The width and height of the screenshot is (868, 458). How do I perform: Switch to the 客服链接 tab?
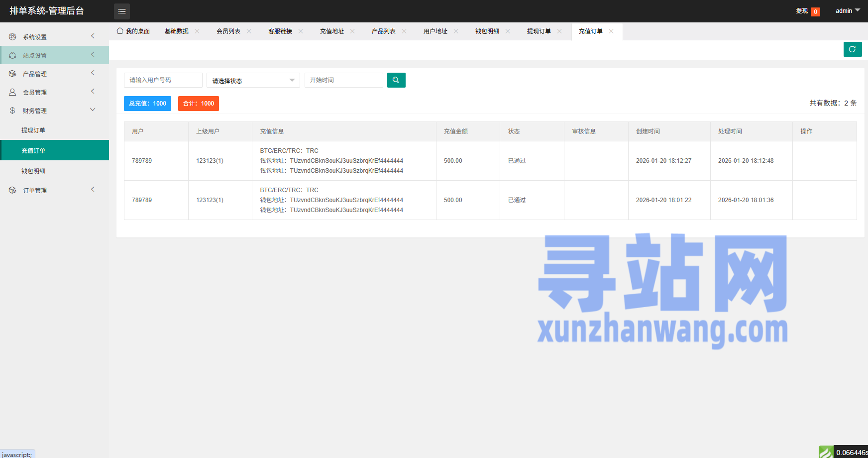[x=280, y=31]
